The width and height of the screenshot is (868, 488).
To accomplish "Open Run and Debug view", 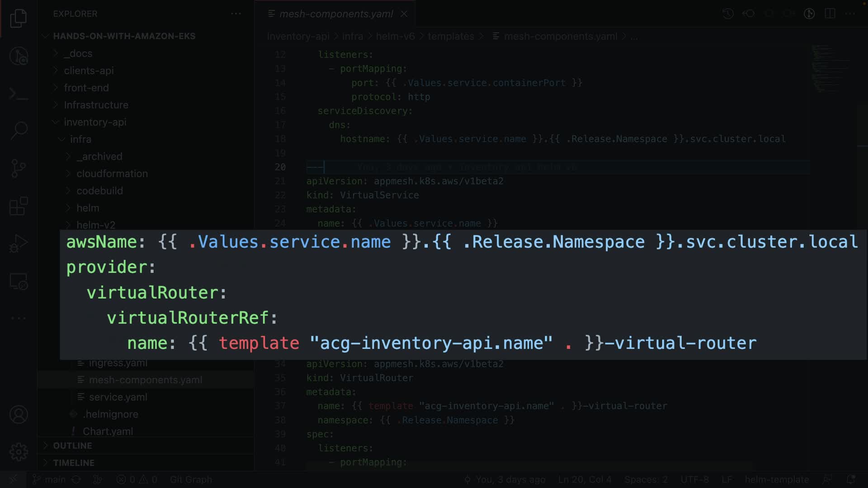I will tap(19, 244).
